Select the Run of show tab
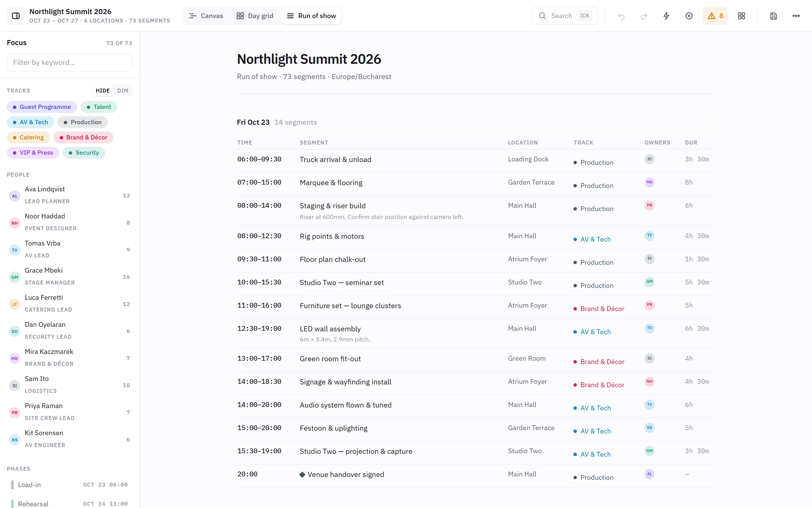 (311, 16)
